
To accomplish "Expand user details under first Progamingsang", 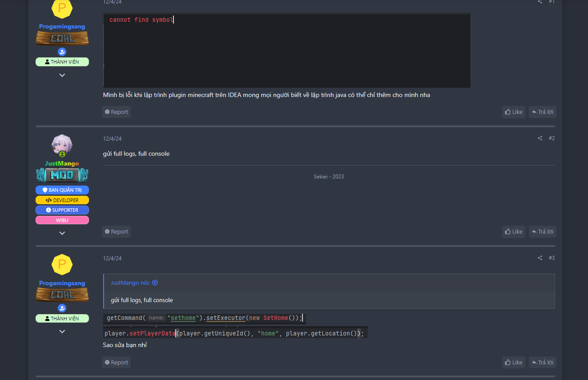I will point(62,75).
